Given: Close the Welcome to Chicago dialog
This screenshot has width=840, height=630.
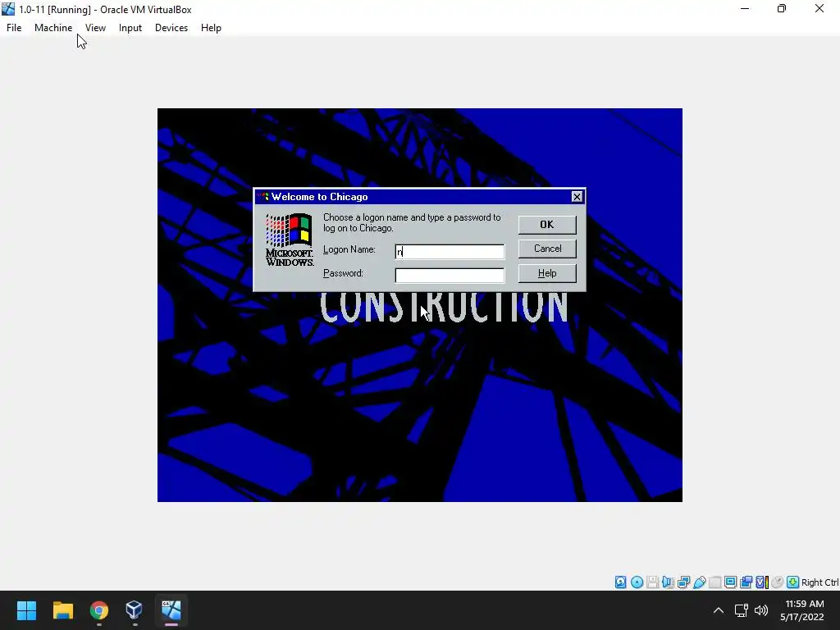Looking at the screenshot, I should (x=577, y=197).
